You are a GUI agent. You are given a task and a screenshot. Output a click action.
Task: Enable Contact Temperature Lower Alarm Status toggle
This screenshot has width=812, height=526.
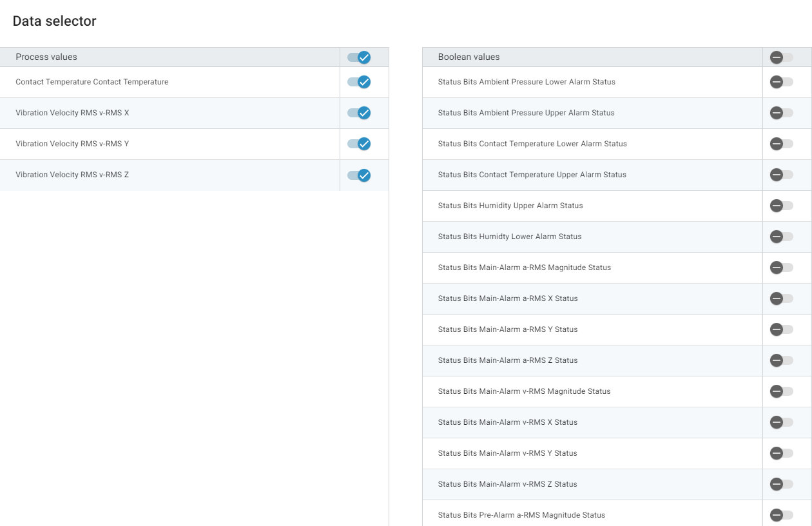[781, 144]
